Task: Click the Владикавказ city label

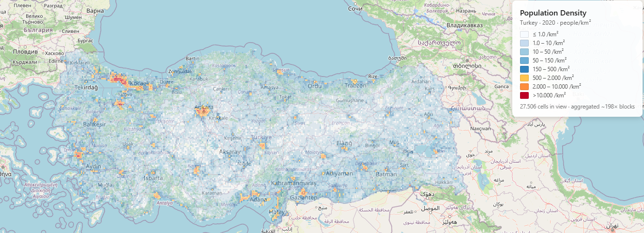Action: pyautogui.click(x=464, y=24)
